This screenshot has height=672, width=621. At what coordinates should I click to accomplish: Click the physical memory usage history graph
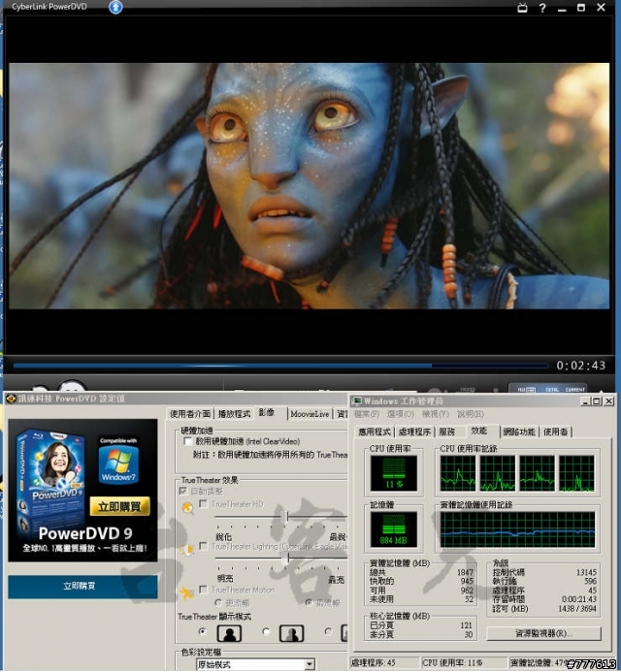[517, 529]
